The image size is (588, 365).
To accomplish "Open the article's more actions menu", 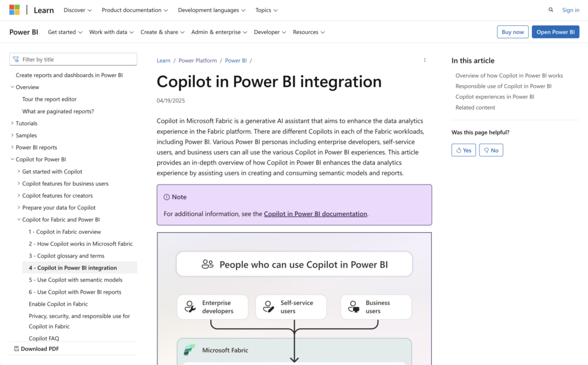I will [x=425, y=60].
